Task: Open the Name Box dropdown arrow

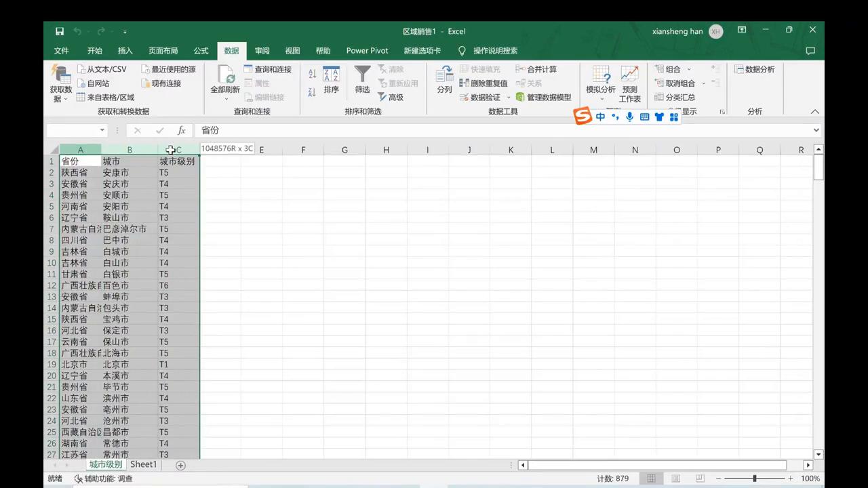Action: pos(102,130)
